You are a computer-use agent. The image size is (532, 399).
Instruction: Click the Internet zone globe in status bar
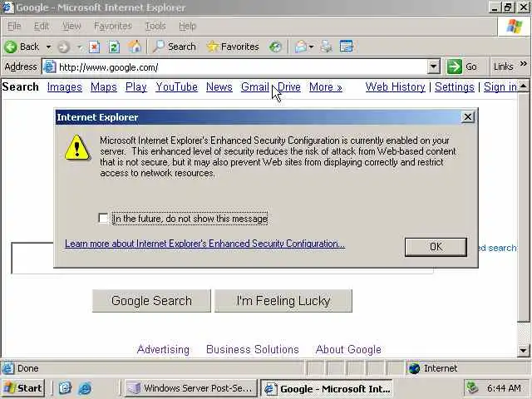coord(414,368)
